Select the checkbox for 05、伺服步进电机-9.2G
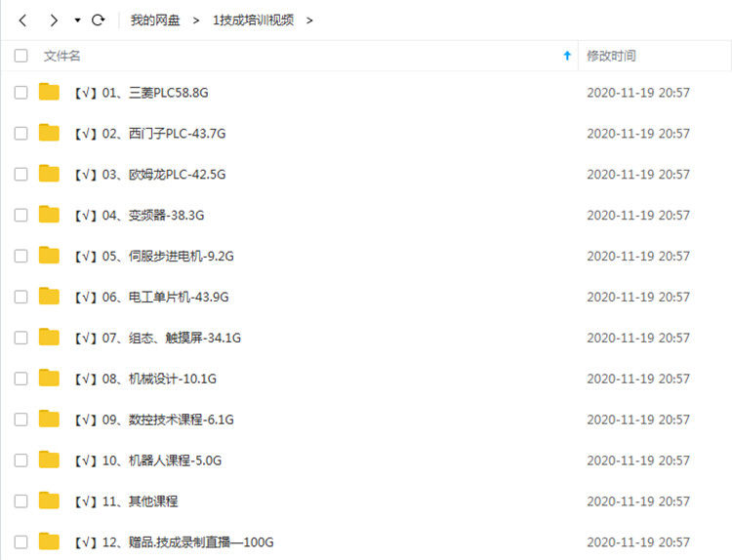 pos(20,256)
